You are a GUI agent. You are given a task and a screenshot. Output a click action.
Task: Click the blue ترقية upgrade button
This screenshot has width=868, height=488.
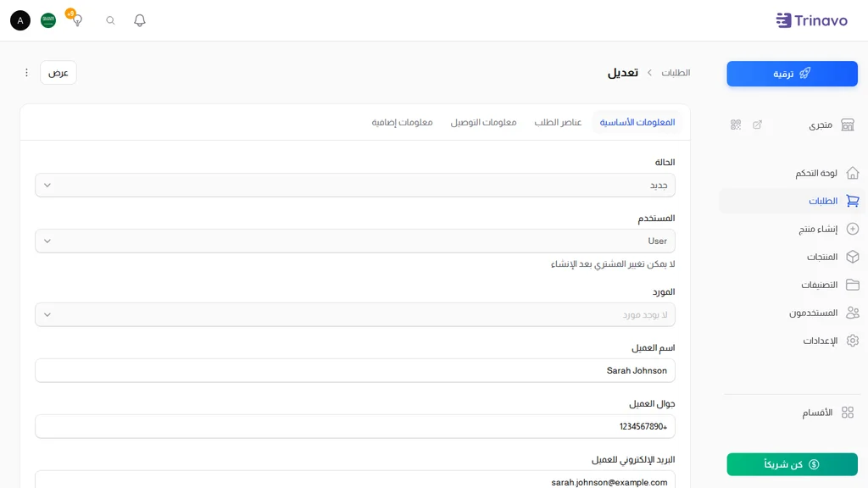click(x=793, y=74)
